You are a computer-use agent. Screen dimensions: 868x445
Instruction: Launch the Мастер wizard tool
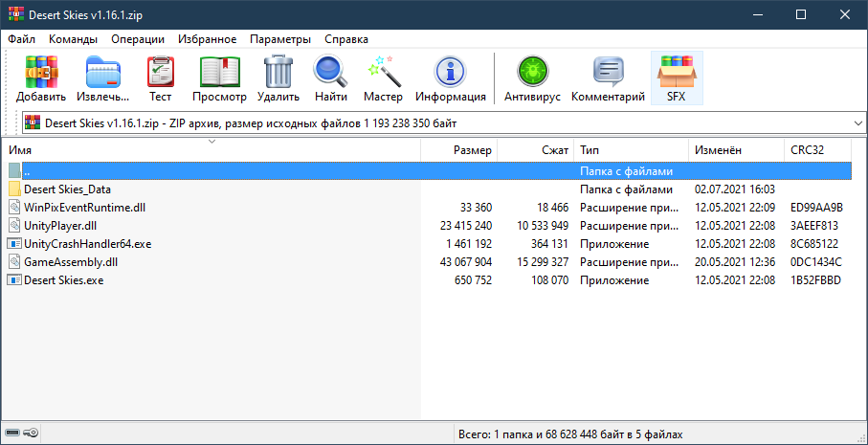(x=383, y=78)
